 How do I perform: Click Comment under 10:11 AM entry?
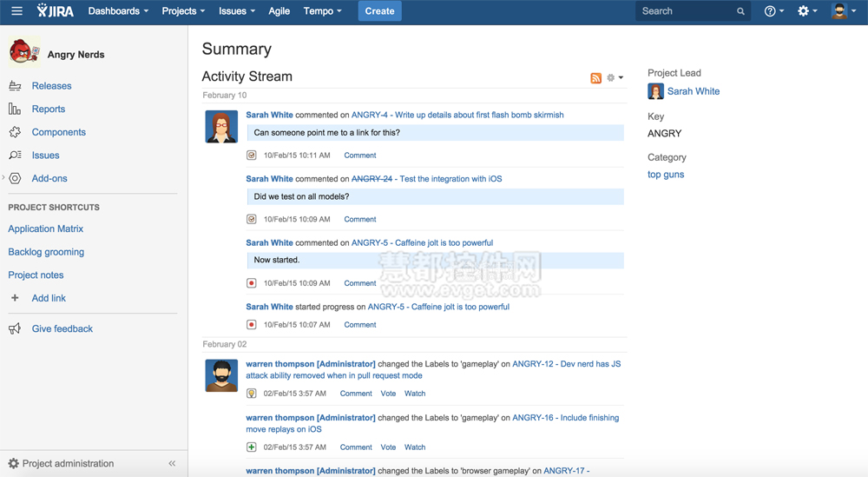(360, 156)
